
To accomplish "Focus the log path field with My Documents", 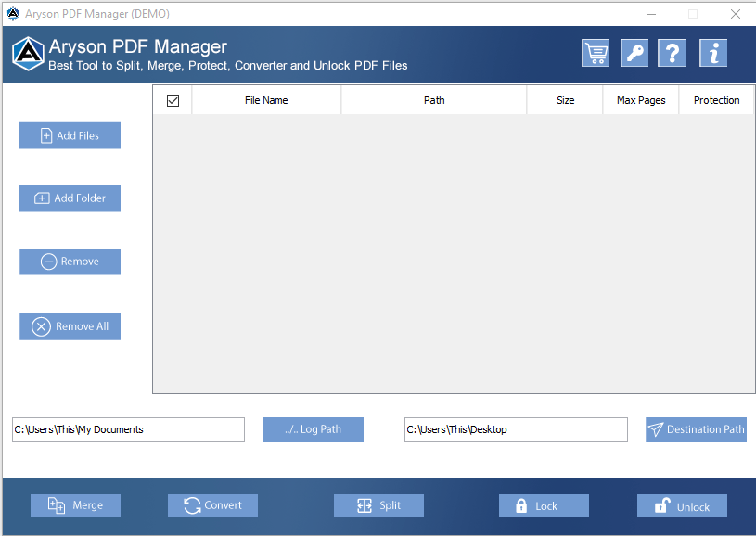I will pos(128,429).
